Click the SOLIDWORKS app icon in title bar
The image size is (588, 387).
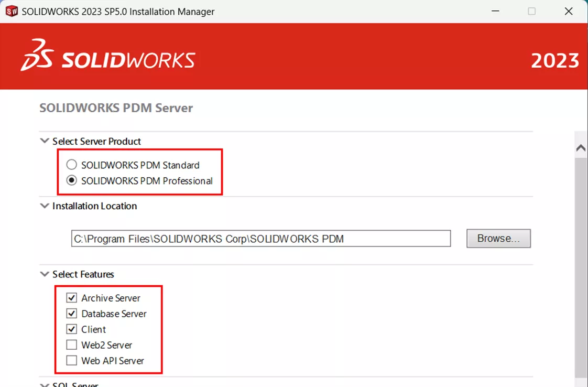[x=12, y=11]
